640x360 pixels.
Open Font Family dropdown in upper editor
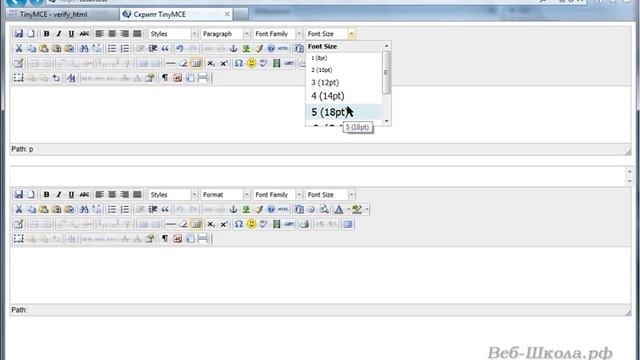click(x=277, y=33)
